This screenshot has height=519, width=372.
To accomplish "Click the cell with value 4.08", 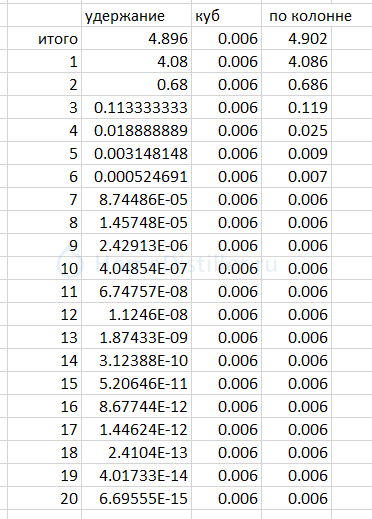I will (x=136, y=62).
